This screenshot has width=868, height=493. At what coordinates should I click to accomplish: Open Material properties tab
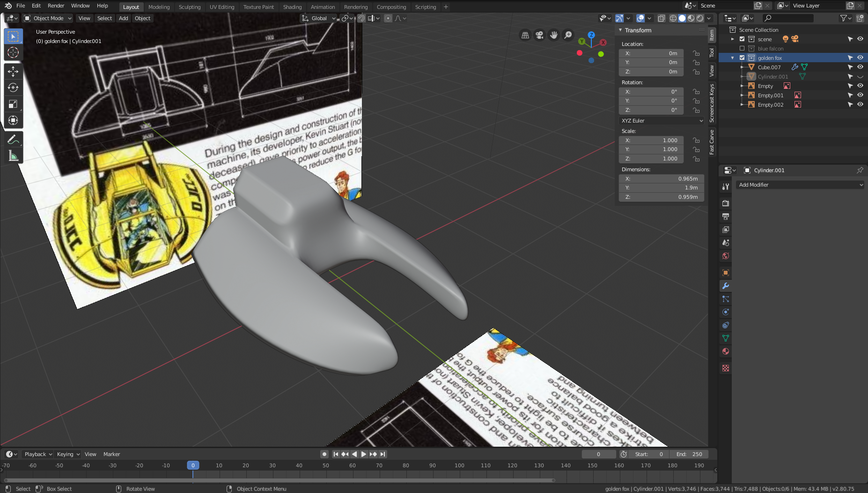coord(726,351)
